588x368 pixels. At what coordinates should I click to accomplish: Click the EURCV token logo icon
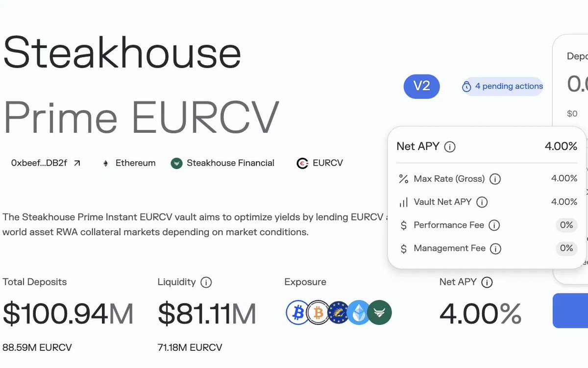[x=302, y=163]
